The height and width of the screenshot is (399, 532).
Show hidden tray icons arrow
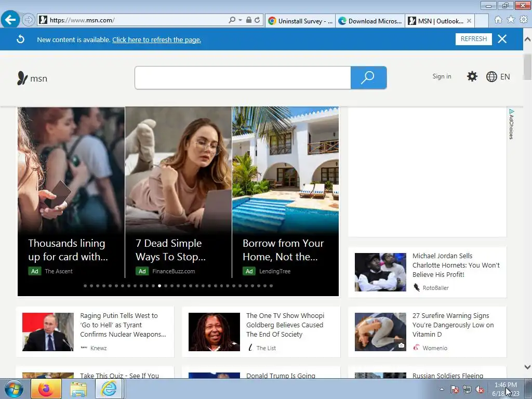442,389
